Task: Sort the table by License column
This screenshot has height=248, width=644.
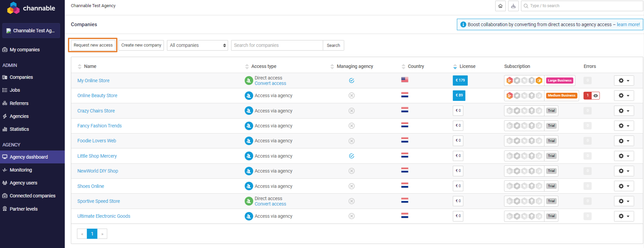Action: click(467, 66)
